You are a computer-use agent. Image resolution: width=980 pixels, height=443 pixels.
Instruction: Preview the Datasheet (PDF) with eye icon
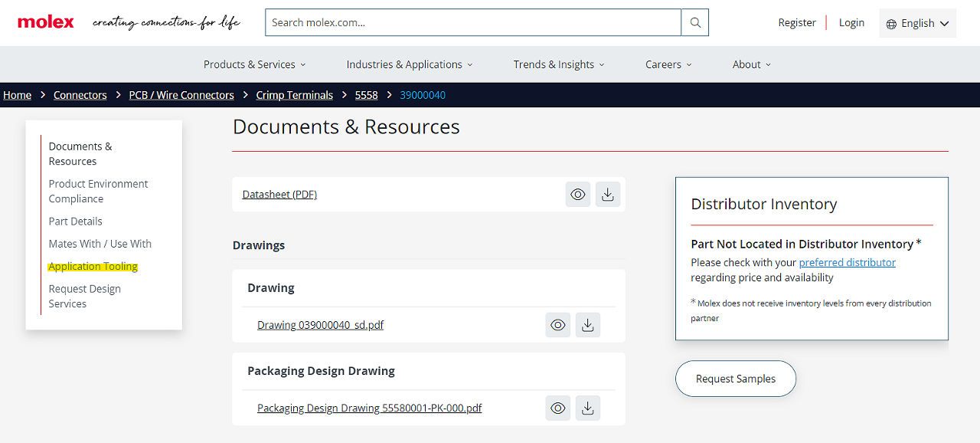pos(578,195)
